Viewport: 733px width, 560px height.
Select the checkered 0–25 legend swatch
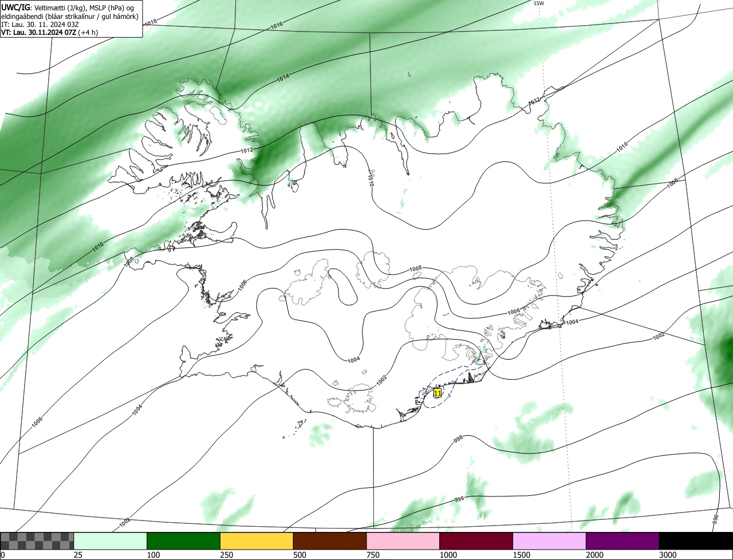tap(37, 541)
